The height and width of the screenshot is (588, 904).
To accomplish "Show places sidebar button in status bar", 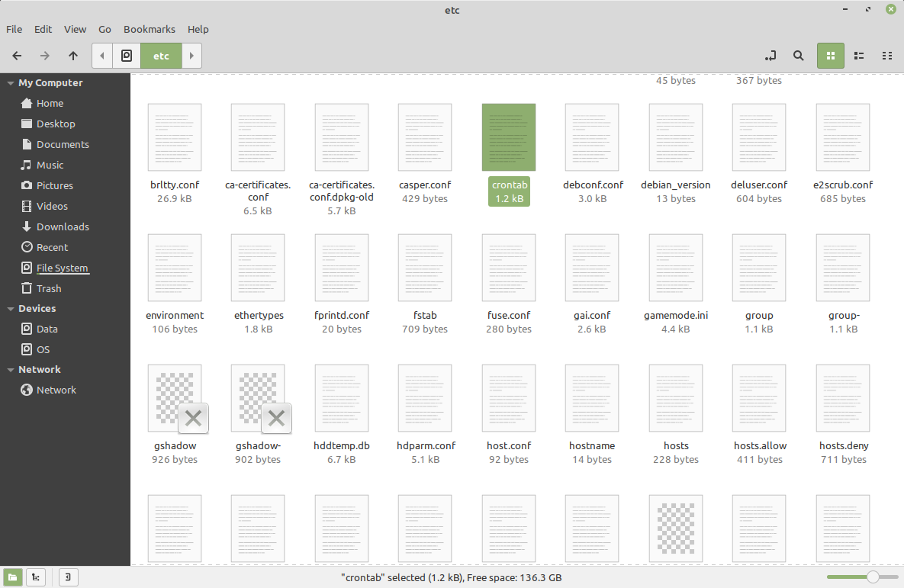I will [13, 577].
